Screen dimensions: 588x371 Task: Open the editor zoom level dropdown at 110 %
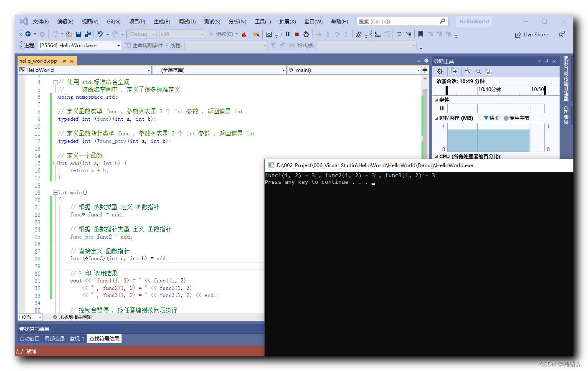coord(40,318)
